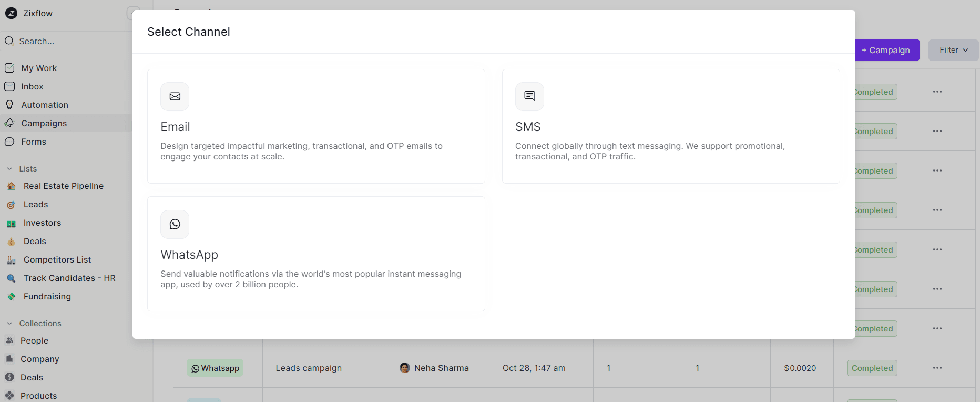Open the Real Estate Pipeline list
This screenshot has width=980, height=402.
point(63,186)
